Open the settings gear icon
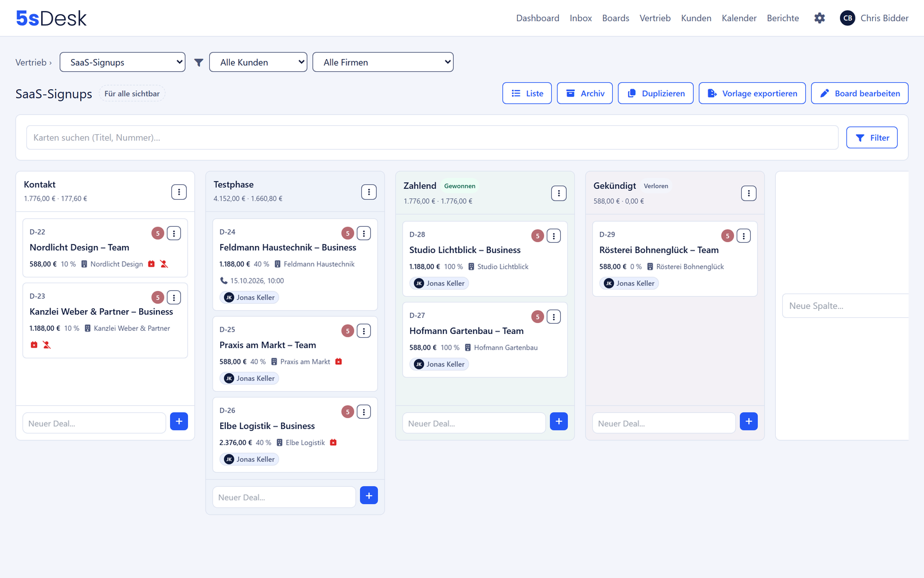The width and height of the screenshot is (924, 578). pos(819,18)
